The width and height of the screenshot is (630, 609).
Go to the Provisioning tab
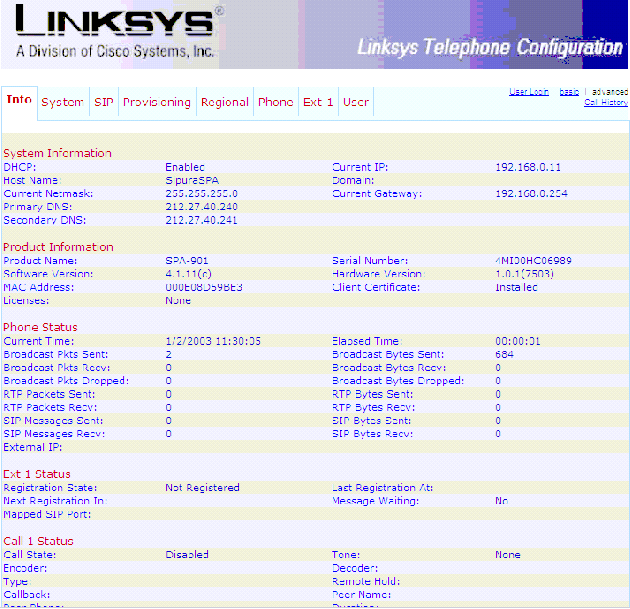point(157,102)
